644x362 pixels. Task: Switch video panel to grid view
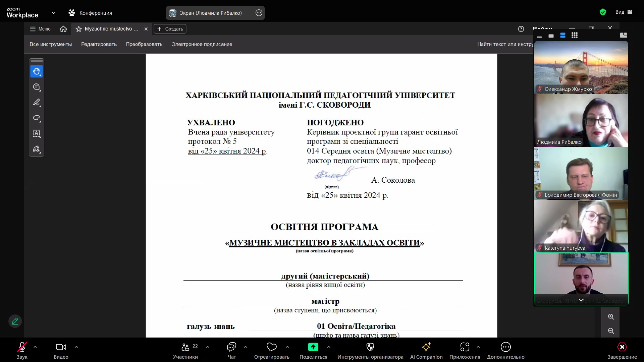click(575, 36)
